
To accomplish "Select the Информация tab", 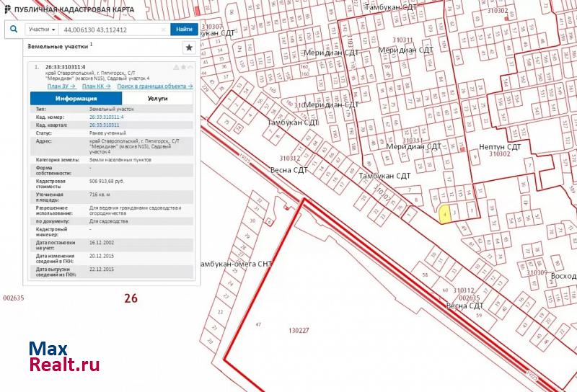I will (x=76, y=99).
